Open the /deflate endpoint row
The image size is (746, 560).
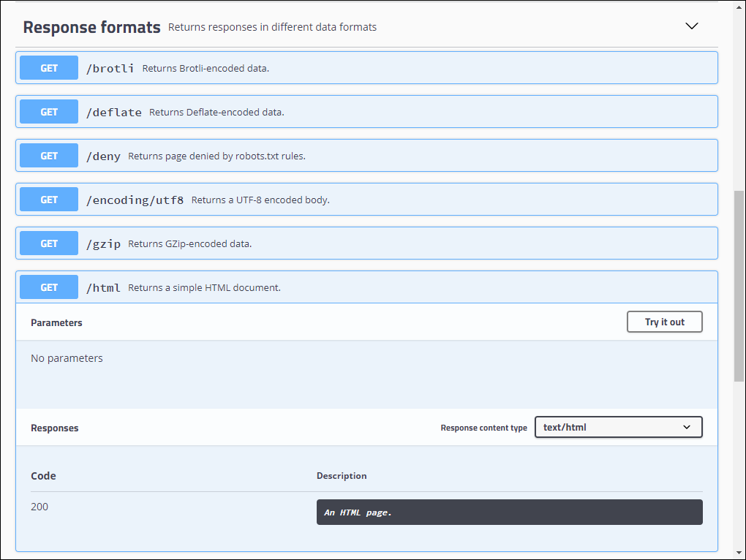(x=114, y=112)
